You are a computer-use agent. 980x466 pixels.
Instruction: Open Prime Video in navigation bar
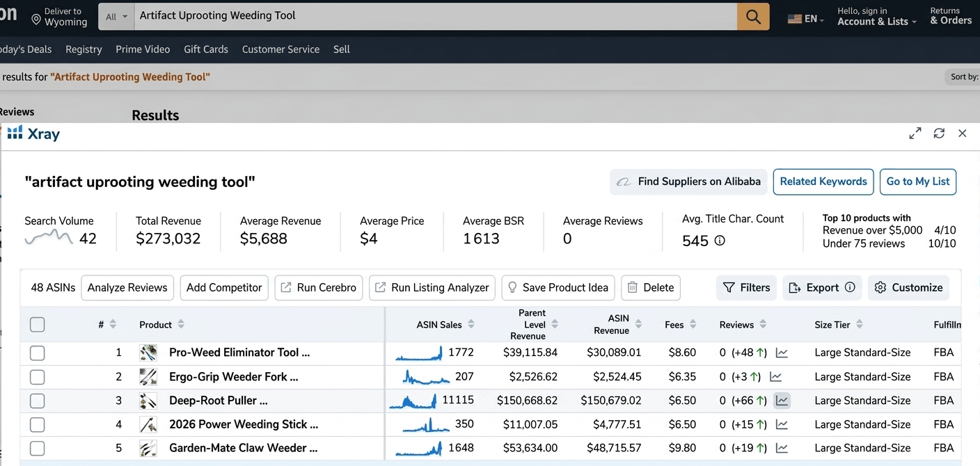point(143,49)
